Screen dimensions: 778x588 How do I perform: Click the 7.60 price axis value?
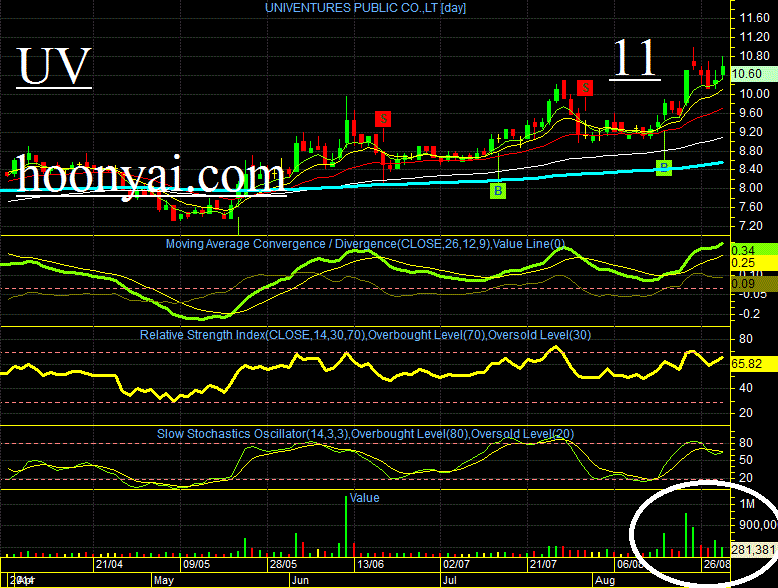[751, 206]
